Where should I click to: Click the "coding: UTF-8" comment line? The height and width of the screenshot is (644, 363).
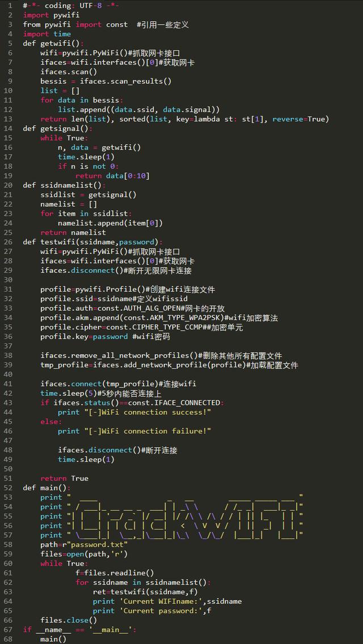tap(71, 6)
